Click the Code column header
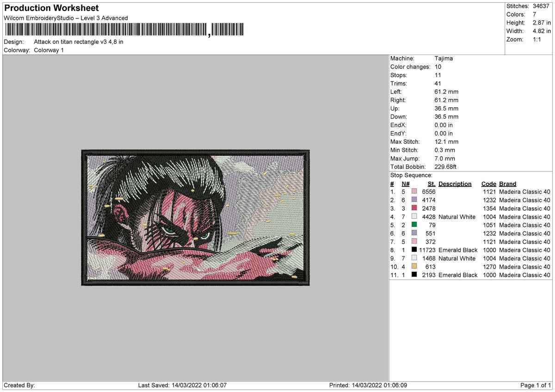 pos(488,184)
